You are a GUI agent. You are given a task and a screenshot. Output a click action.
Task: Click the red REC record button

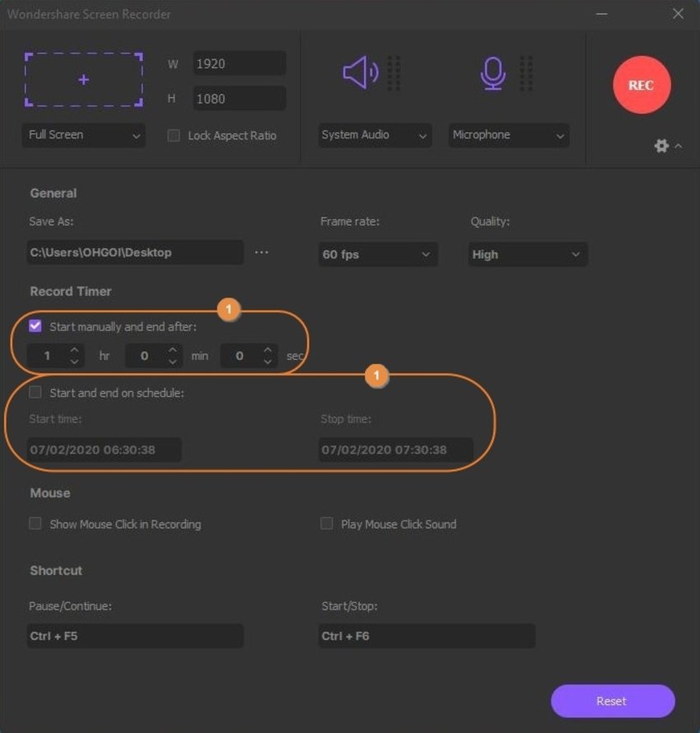pyautogui.click(x=642, y=85)
